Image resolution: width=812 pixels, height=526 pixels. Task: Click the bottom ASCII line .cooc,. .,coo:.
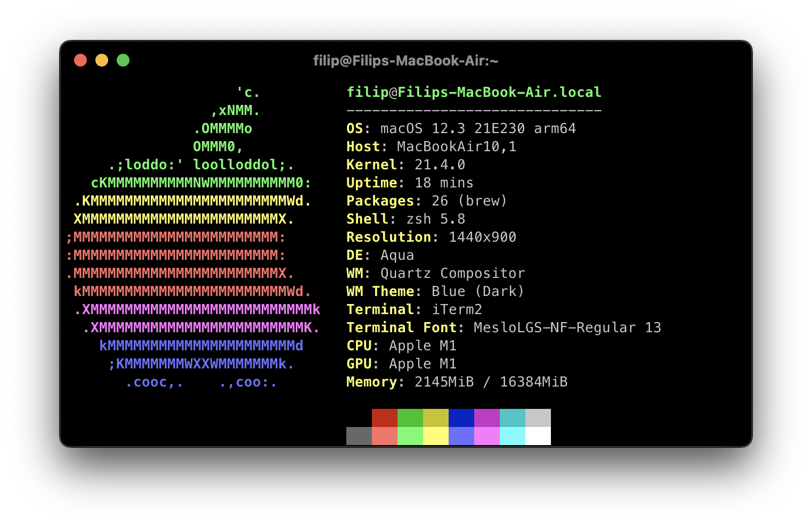click(201, 382)
